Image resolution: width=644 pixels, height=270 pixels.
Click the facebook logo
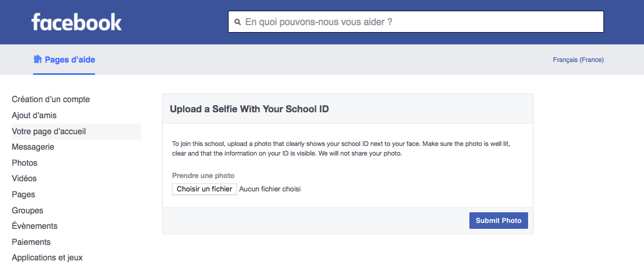76,22
